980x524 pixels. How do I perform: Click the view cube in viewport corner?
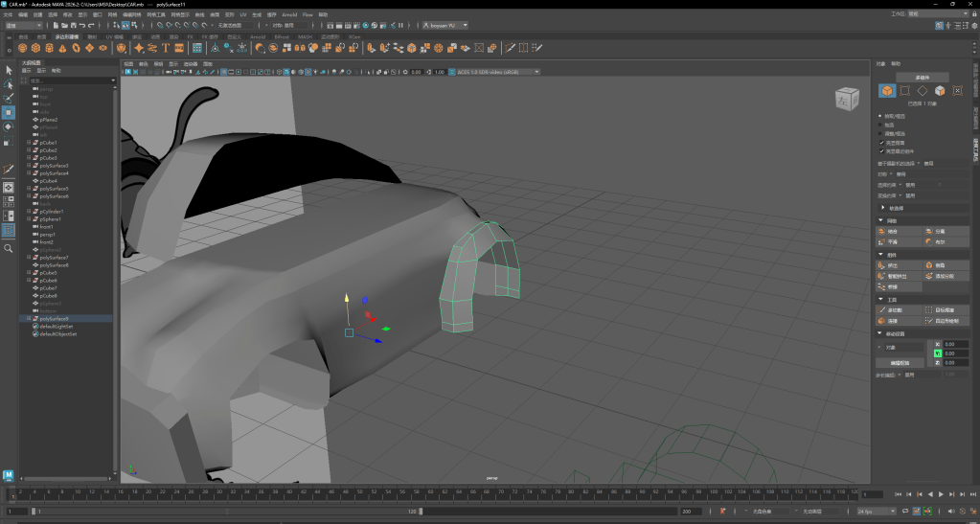pyautogui.click(x=847, y=98)
